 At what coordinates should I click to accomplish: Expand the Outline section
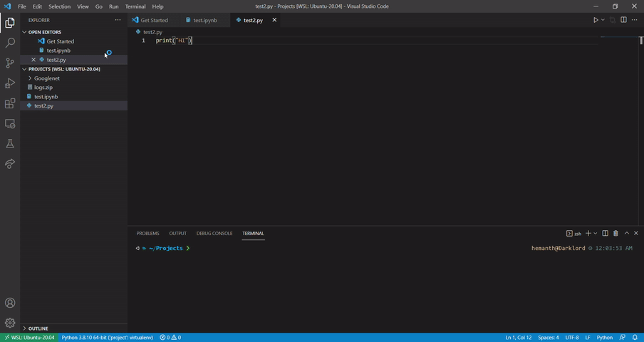38,328
